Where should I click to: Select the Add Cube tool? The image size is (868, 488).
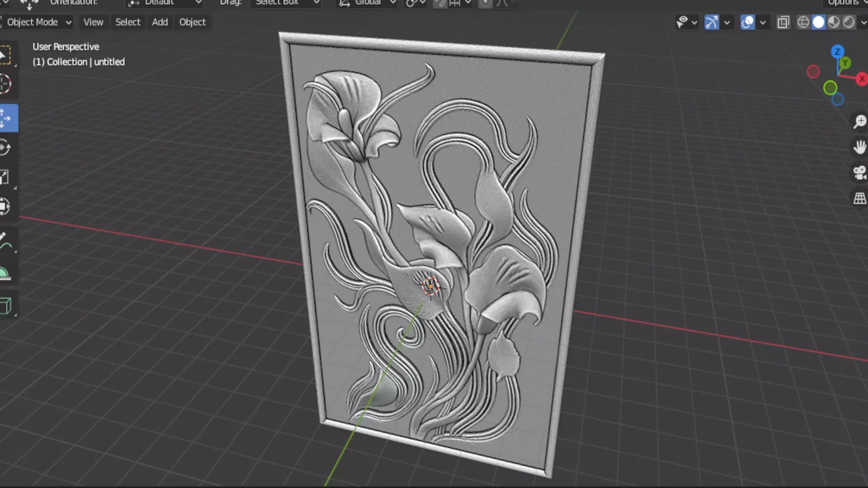click(6, 305)
